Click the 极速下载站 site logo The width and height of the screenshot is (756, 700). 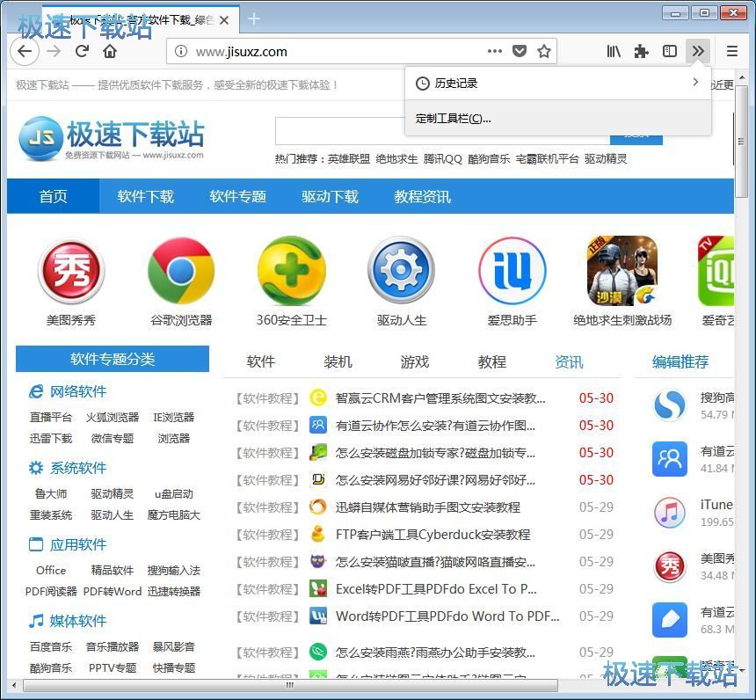pos(112,138)
